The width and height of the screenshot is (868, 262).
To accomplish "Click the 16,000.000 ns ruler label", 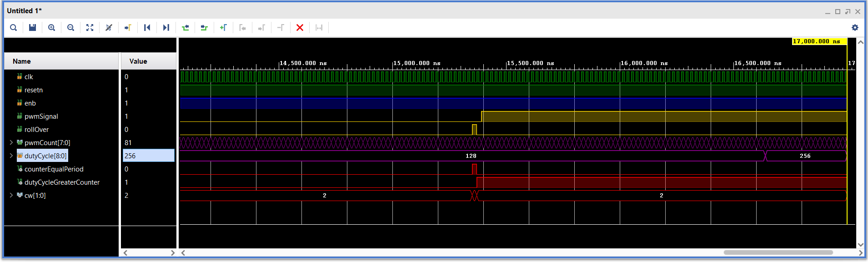I will pyautogui.click(x=644, y=63).
